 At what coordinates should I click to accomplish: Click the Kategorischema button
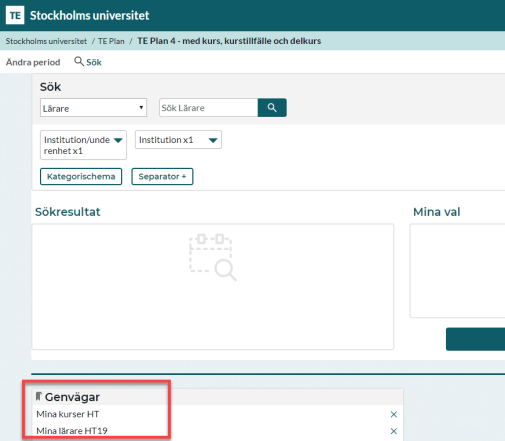(81, 176)
